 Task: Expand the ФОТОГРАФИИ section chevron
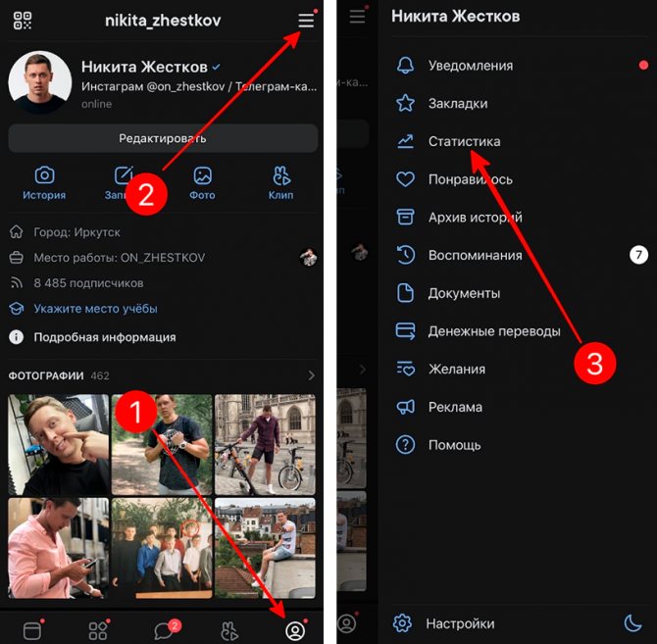[x=311, y=375]
